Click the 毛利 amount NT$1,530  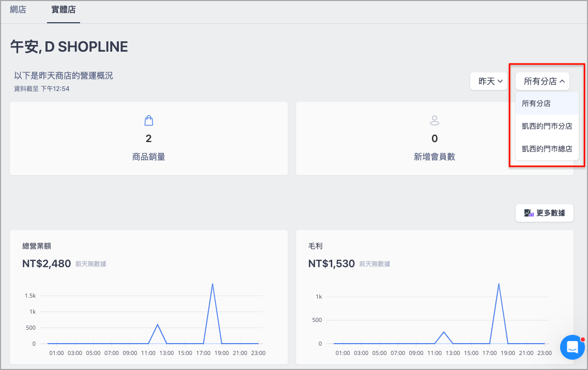332,264
